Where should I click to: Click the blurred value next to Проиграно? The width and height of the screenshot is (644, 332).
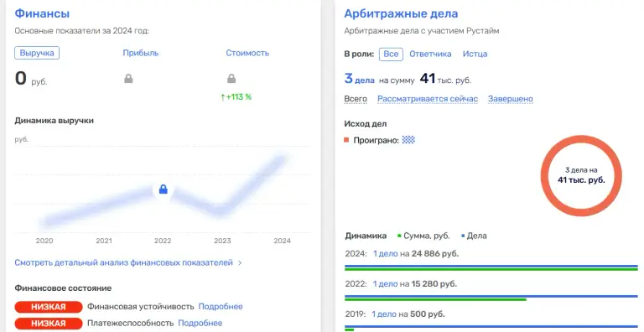click(408, 140)
